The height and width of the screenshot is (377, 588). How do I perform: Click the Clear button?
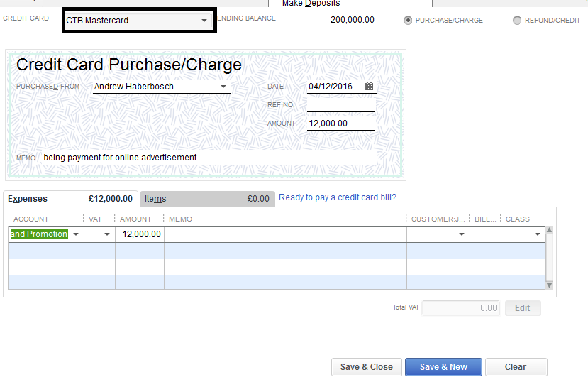pos(516,367)
